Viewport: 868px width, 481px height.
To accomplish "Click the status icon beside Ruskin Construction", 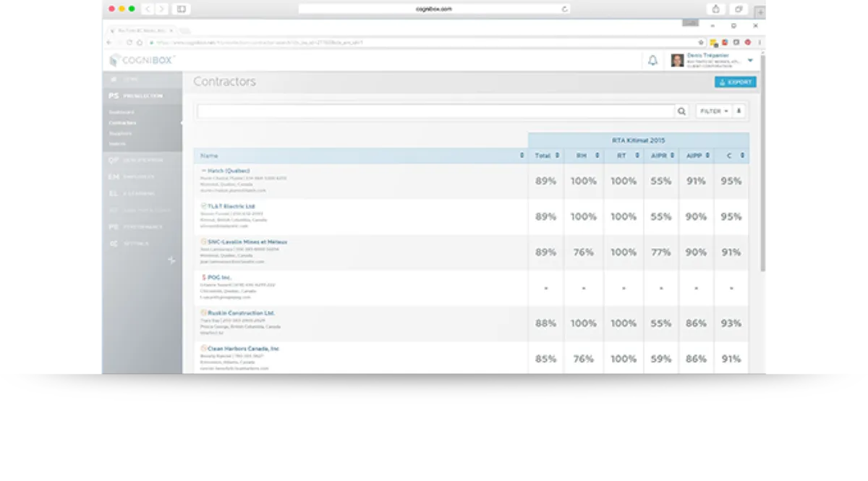I will [203, 313].
